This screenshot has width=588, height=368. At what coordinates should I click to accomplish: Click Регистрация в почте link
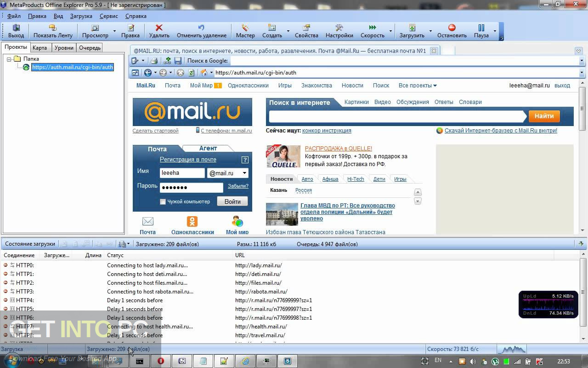point(188,159)
